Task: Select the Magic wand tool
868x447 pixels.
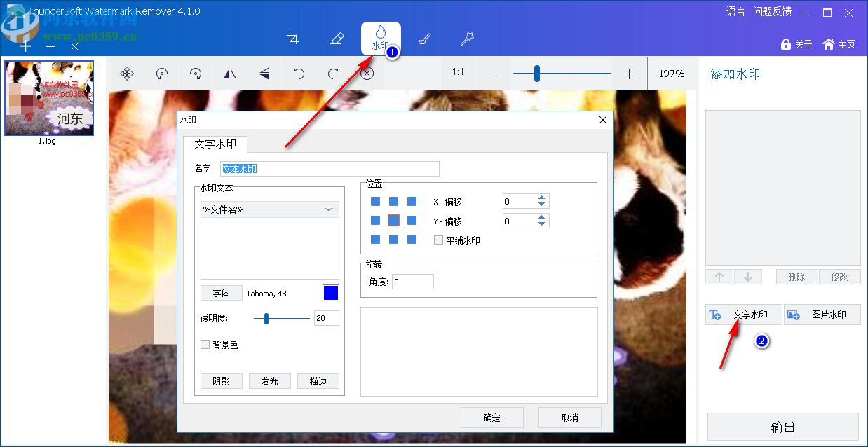Action: 467,39
